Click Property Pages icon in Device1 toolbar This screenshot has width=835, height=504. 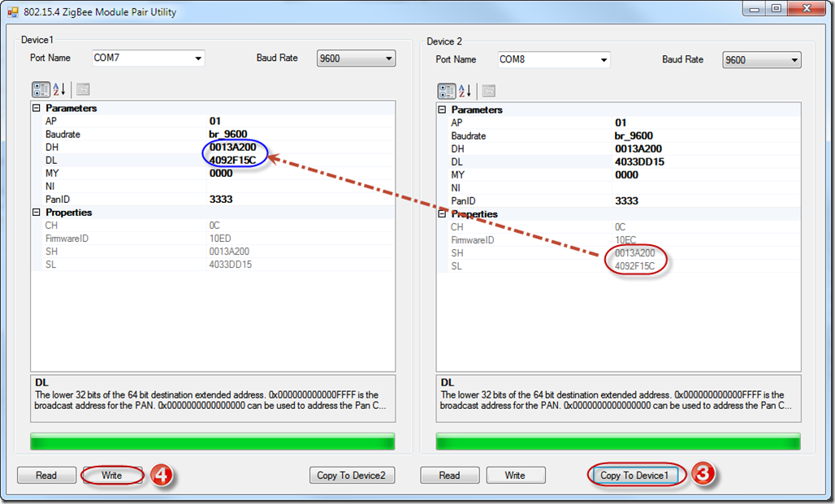pyautogui.click(x=83, y=89)
